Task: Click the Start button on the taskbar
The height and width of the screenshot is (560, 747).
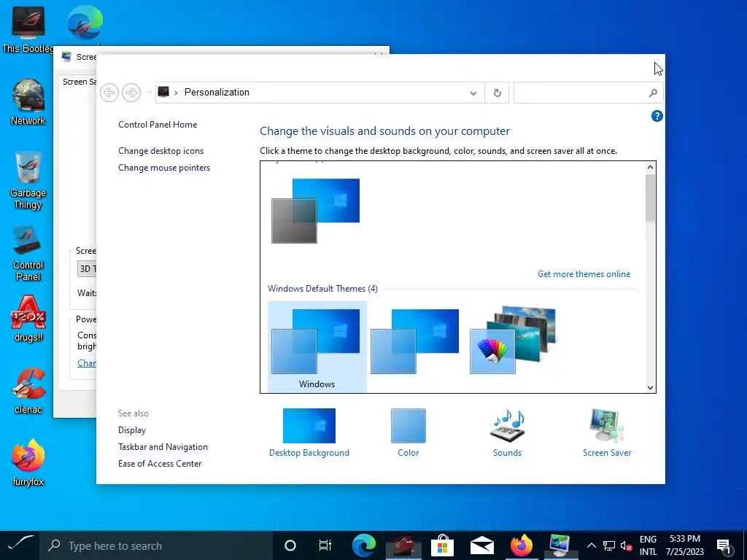Action: point(20,545)
